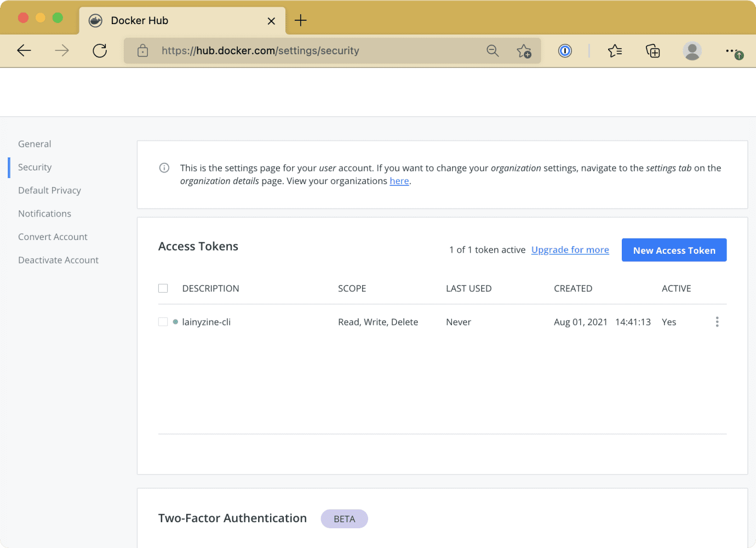The height and width of the screenshot is (548, 756).
Task: Open a new browser tab
Action: [x=300, y=21]
